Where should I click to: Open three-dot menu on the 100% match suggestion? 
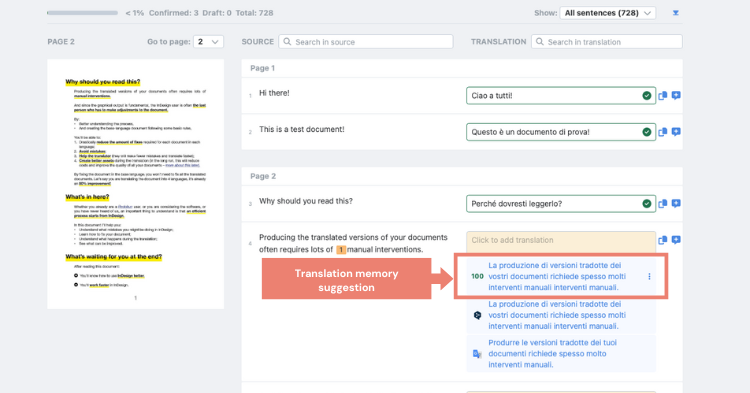[x=649, y=276]
